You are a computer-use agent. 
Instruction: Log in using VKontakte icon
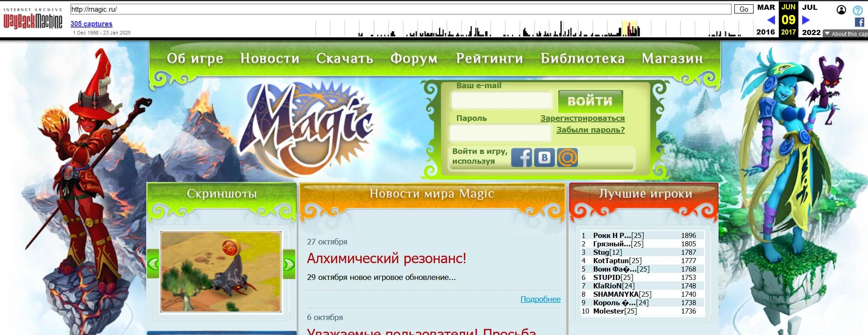[544, 157]
